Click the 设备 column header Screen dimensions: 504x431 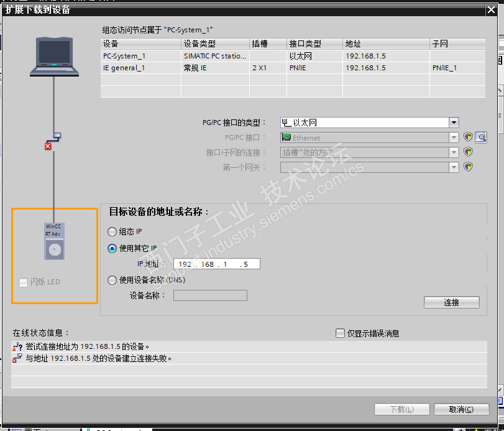click(141, 44)
